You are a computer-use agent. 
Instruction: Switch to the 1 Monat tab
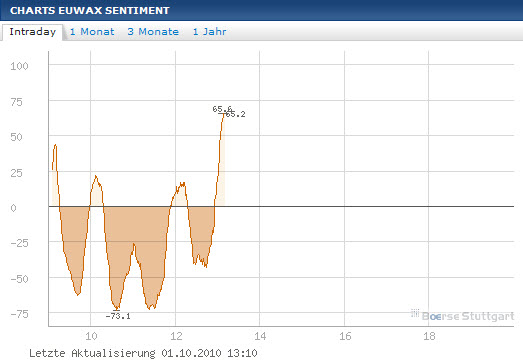[92, 32]
